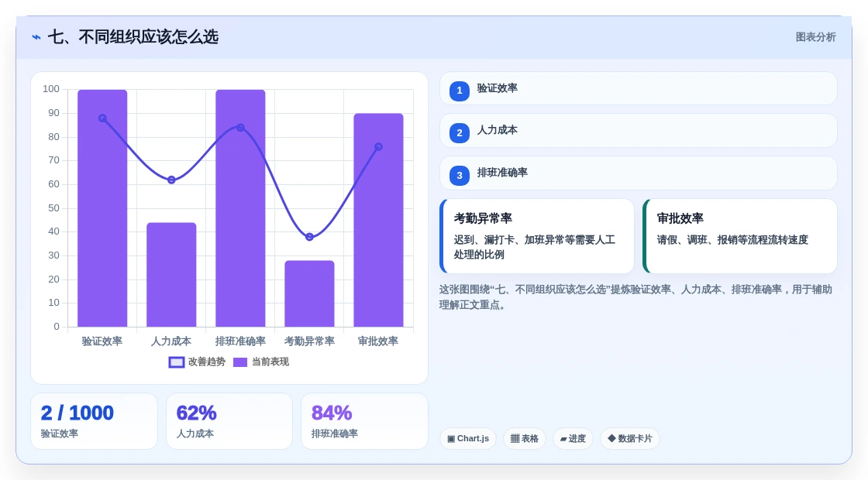Click the number 1 badge for 验证效率
Viewport: 868px width, 480px height.
tap(460, 91)
